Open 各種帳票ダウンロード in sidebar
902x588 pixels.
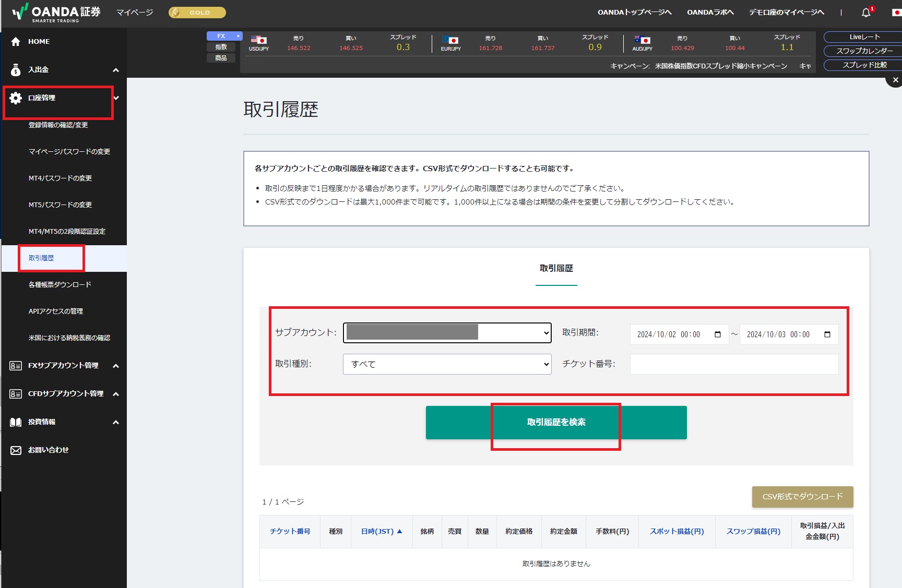pyautogui.click(x=60, y=285)
